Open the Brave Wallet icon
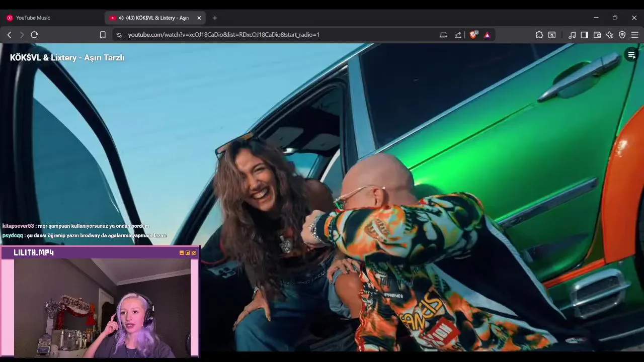The height and width of the screenshot is (362, 644). pos(597,35)
